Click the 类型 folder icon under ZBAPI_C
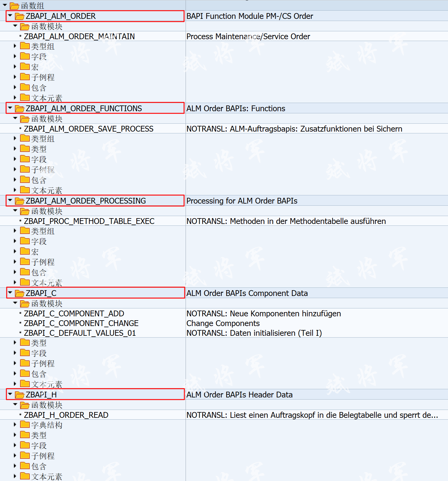 click(25, 342)
